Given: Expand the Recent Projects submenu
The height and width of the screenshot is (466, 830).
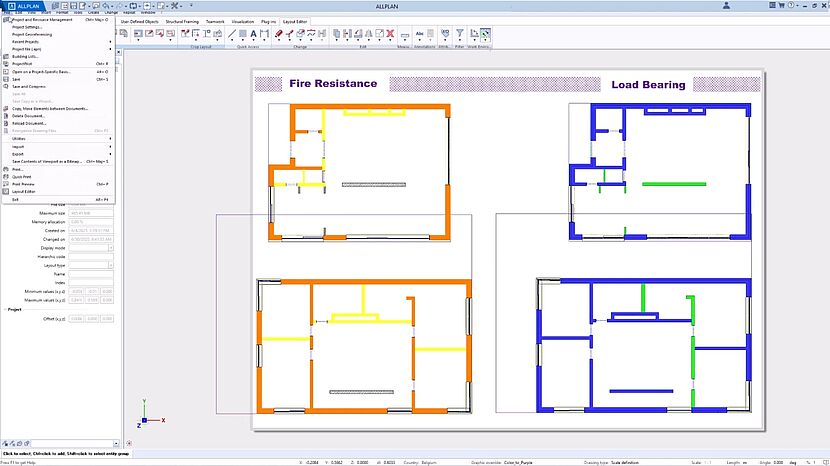Looking at the screenshot, I should coord(28,41).
